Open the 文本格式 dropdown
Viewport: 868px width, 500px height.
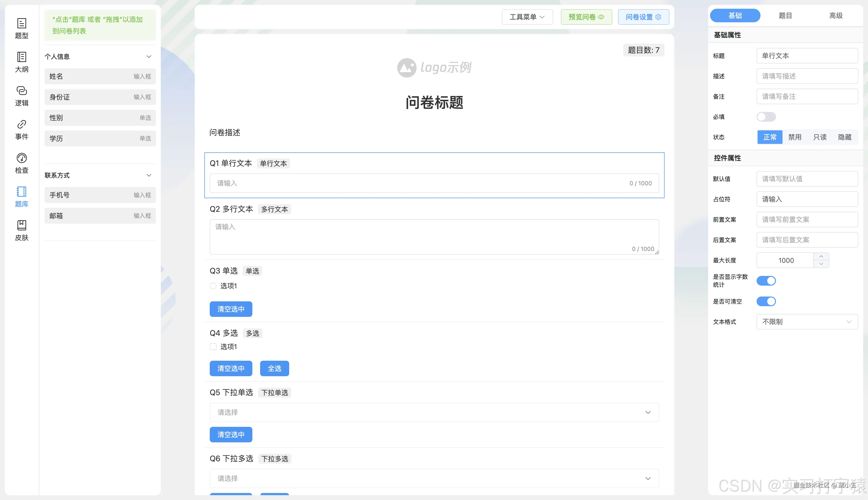[807, 322]
